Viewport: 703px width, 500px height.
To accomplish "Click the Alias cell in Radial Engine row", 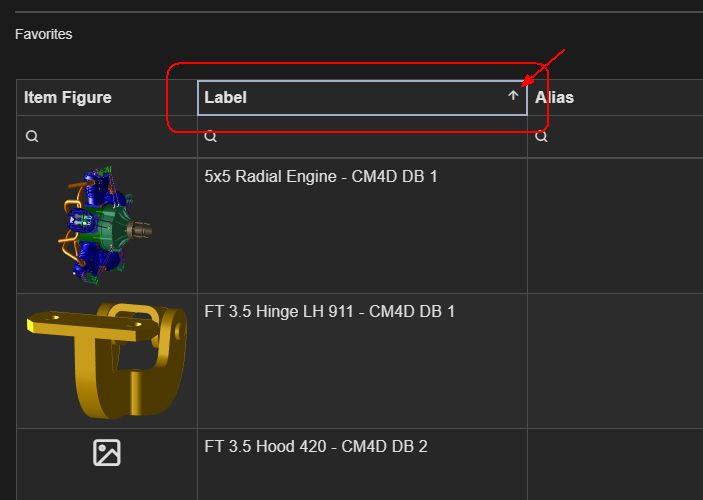I will click(x=615, y=224).
